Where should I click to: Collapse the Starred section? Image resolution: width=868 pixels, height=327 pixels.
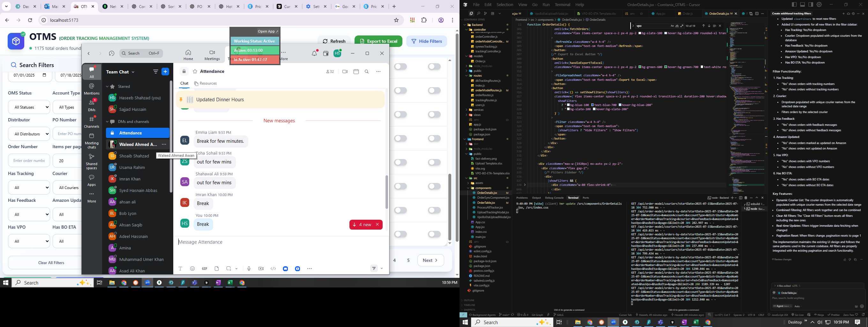tap(108, 87)
